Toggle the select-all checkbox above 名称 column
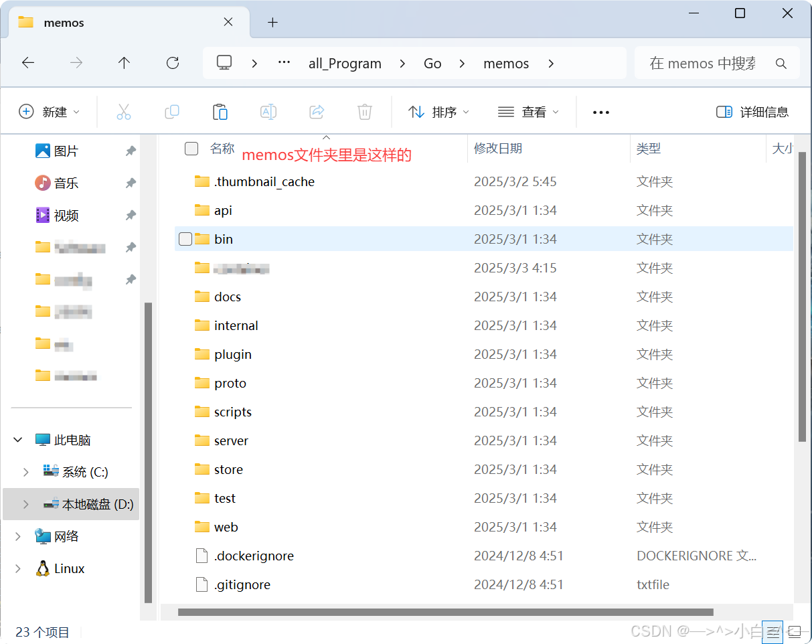Viewport: 812px width, 644px height. pyautogui.click(x=191, y=149)
